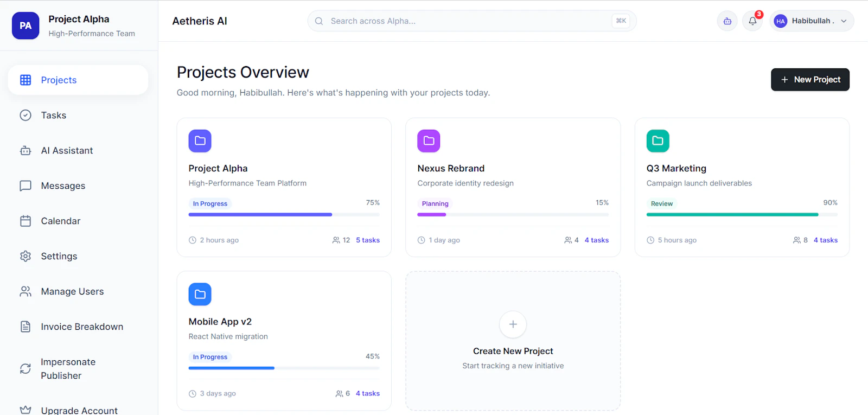This screenshot has width=868, height=415.
Task: Open AI Assistant from the sidebar
Action: [78, 150]
